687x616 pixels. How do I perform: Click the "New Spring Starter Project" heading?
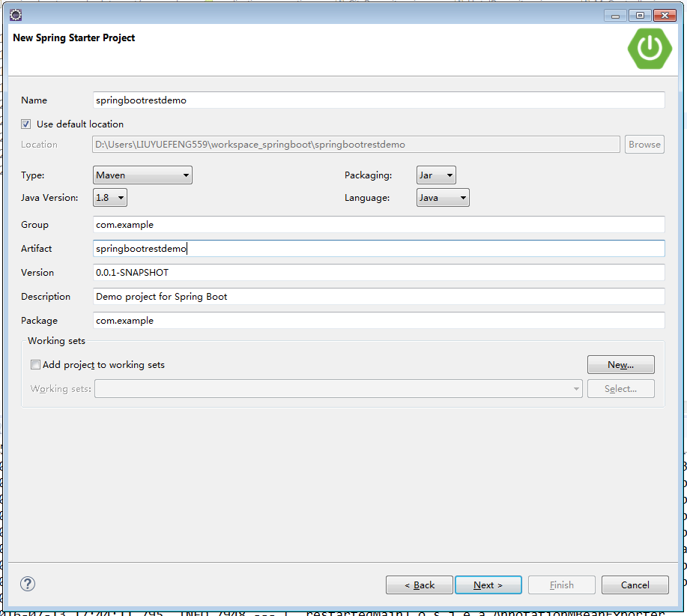coord(73,38)
